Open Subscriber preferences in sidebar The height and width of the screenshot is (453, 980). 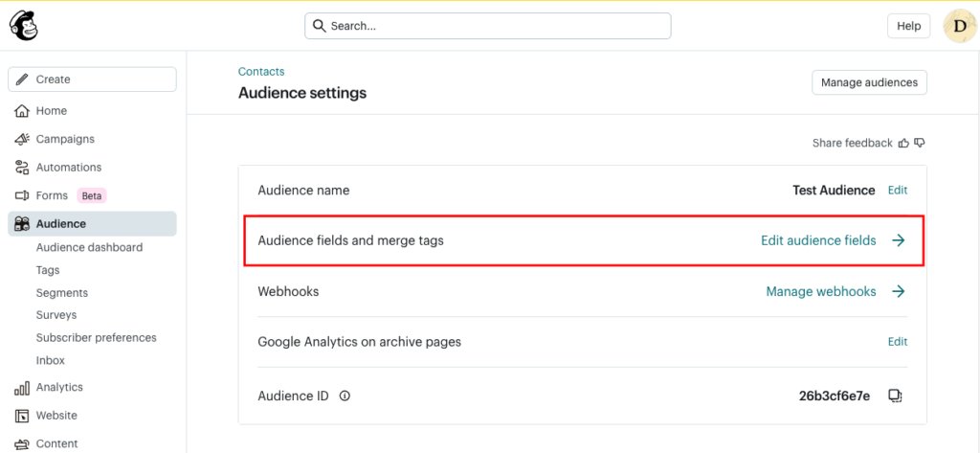[x=96, y=337]
